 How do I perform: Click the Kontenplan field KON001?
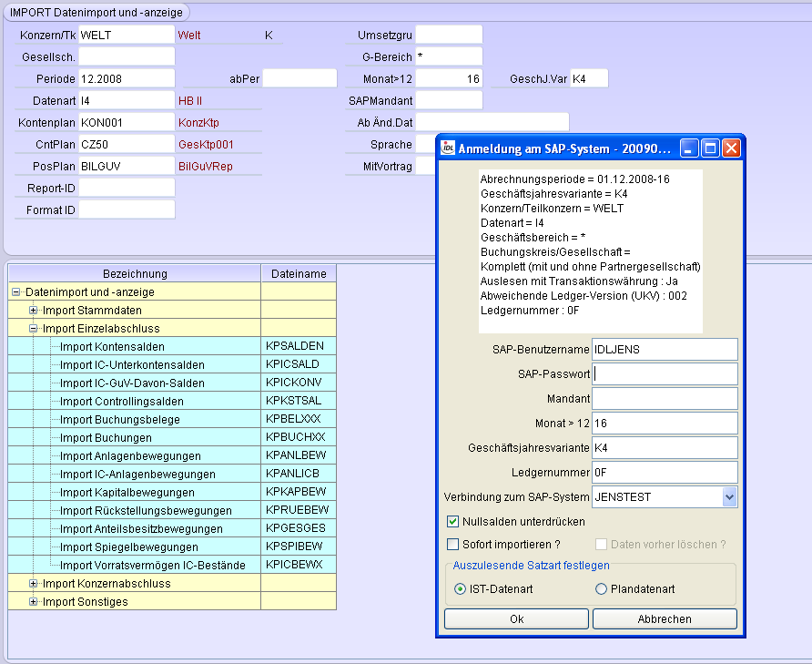[x=127, y=122]
